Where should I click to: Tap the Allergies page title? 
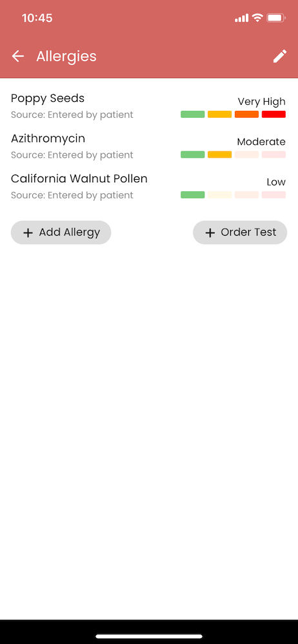[66, 56]
